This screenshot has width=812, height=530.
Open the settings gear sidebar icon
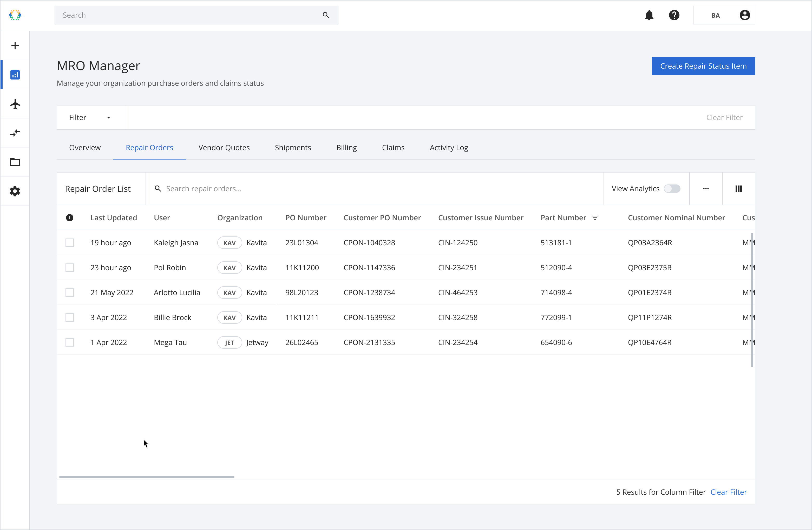(x=15, y=191)
